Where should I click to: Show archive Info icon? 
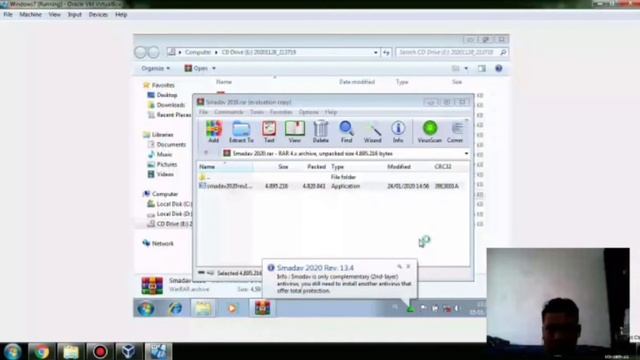point(398,131)
